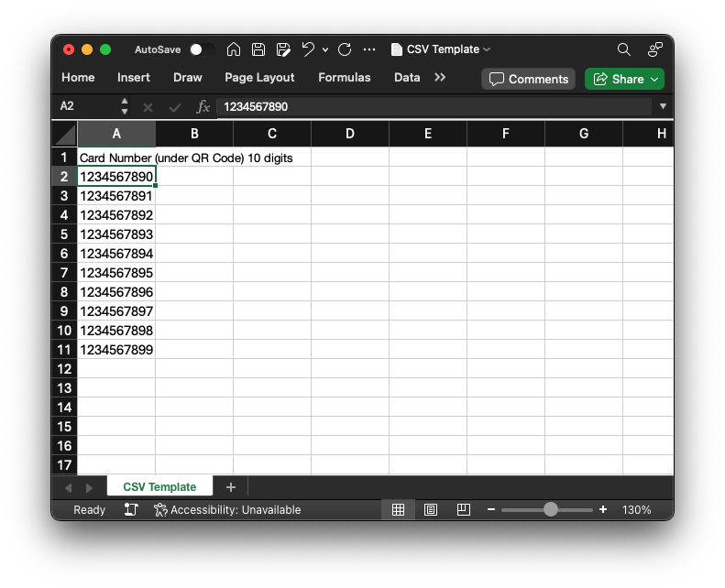Select the cell containing 1234567899
The width and height of the screenshot is (725, 588).
tap(116, 350)
